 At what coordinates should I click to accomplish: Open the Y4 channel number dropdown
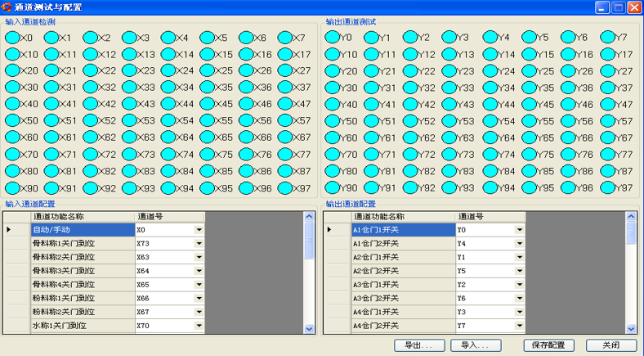tap(520, 243)
